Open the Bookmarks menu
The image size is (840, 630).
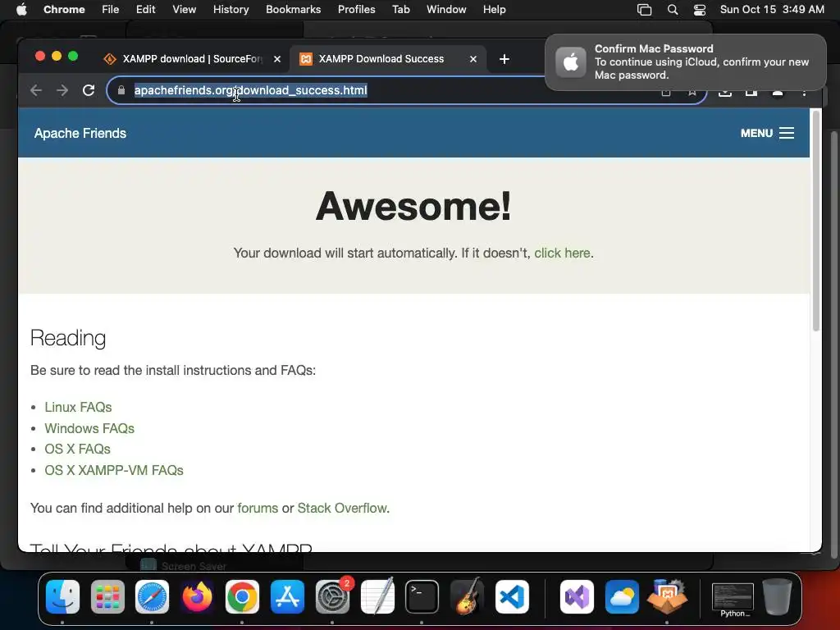point(294,9)
